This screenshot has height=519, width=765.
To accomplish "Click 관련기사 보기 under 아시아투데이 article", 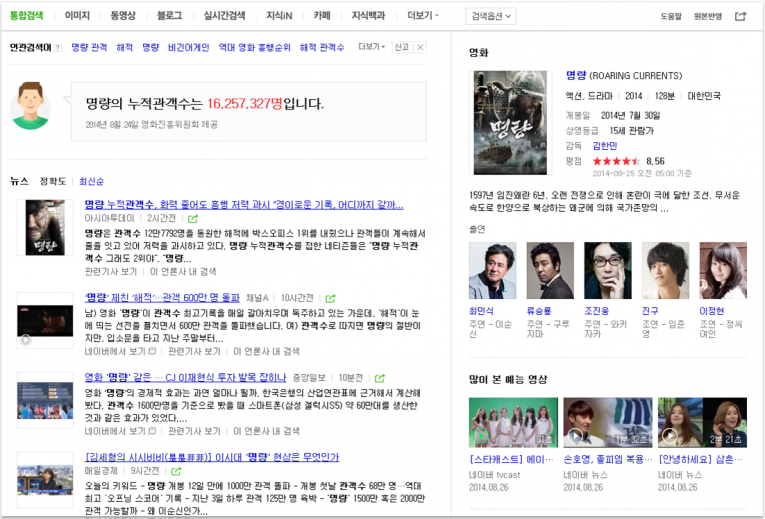I will click(111, 272).
